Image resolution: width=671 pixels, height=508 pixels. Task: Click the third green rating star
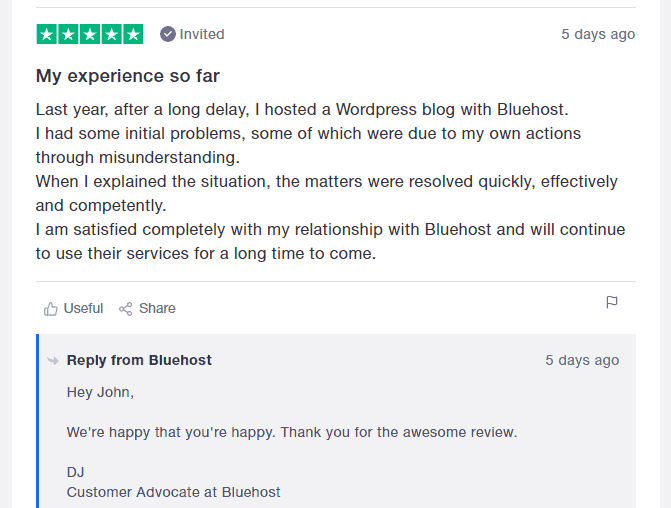click(90, 34)
